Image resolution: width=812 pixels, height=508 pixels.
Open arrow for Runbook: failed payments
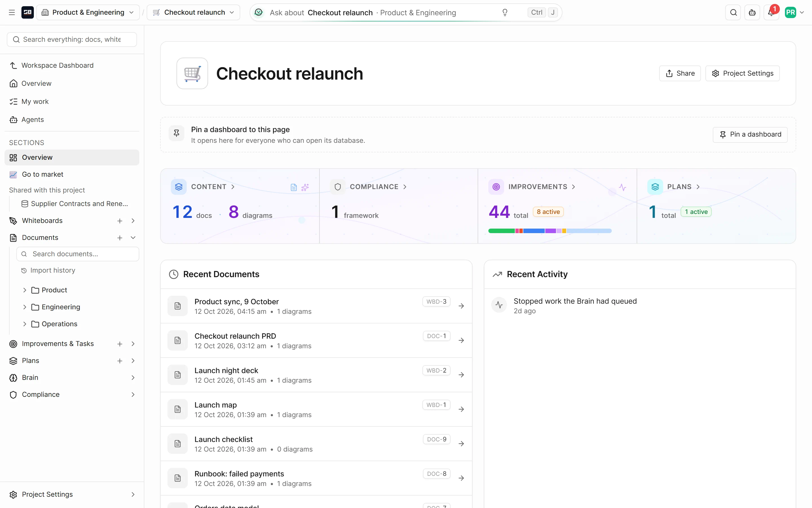[x=461, y=478]
